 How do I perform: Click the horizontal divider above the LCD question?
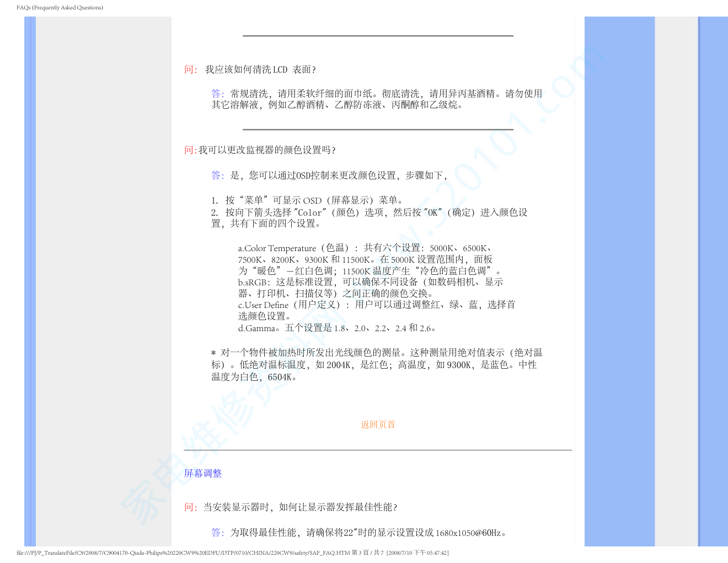tap(378, 36)
